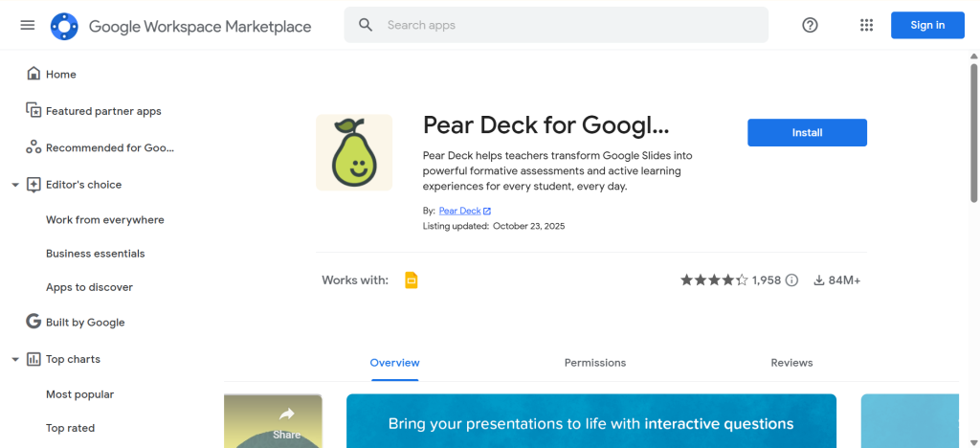Image resolution: width=980 pixels, height=448 pixels.
Task: Click the Google Workspace Marketplace title
Action: [x=200, y=26]
